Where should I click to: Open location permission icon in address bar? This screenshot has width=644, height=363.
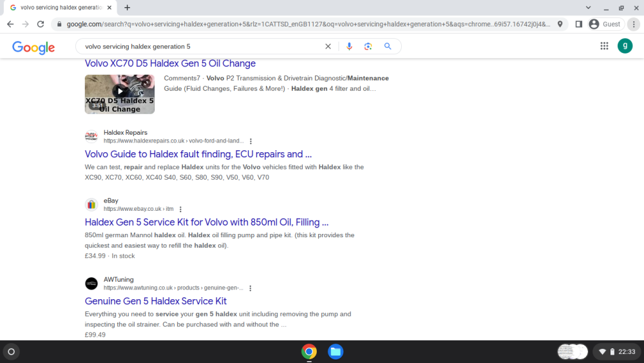tap(560, 25)
